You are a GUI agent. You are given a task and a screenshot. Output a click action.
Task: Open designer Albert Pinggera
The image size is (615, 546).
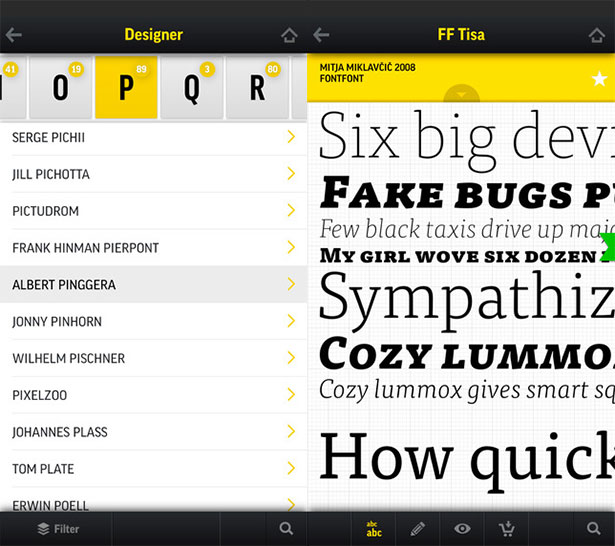(x=153, y=284)
